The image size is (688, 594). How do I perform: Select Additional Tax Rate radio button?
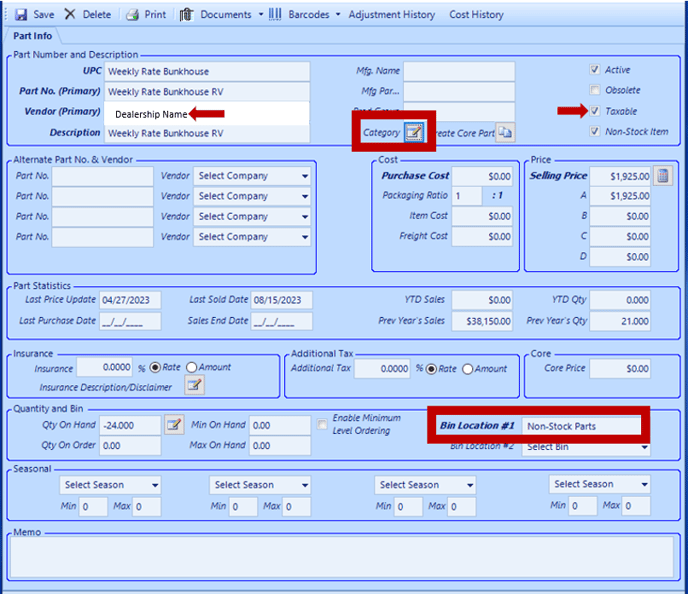pos(431,369)
